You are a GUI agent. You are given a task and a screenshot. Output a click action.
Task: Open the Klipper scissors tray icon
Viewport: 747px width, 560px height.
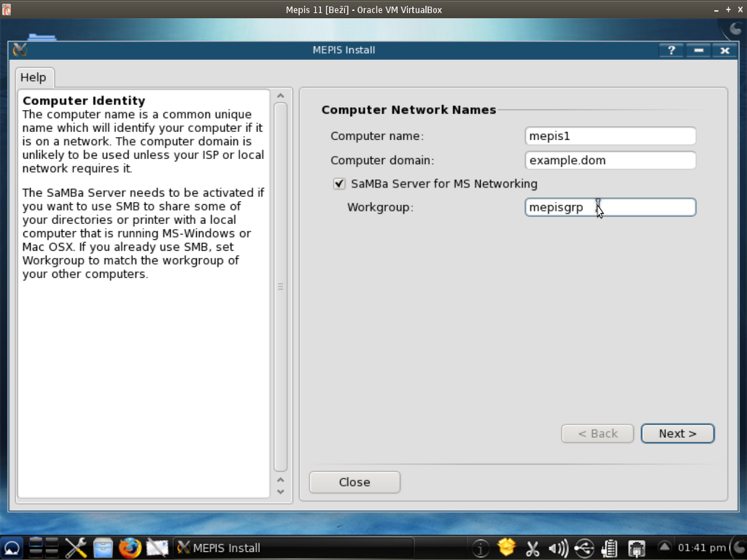pos(533,548)
